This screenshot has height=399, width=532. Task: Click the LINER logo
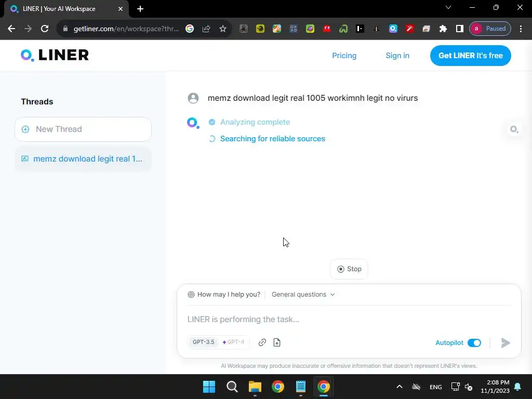pos(55,55)
